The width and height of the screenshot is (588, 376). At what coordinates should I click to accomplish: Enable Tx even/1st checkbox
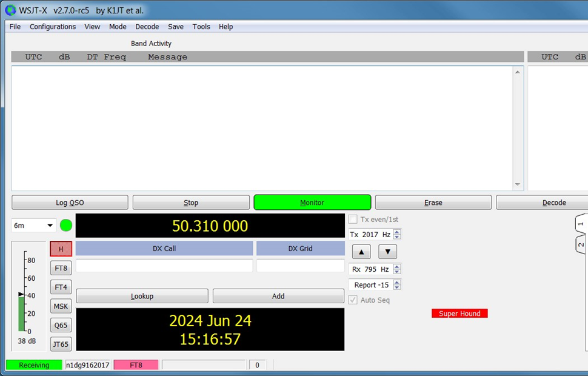353,220
